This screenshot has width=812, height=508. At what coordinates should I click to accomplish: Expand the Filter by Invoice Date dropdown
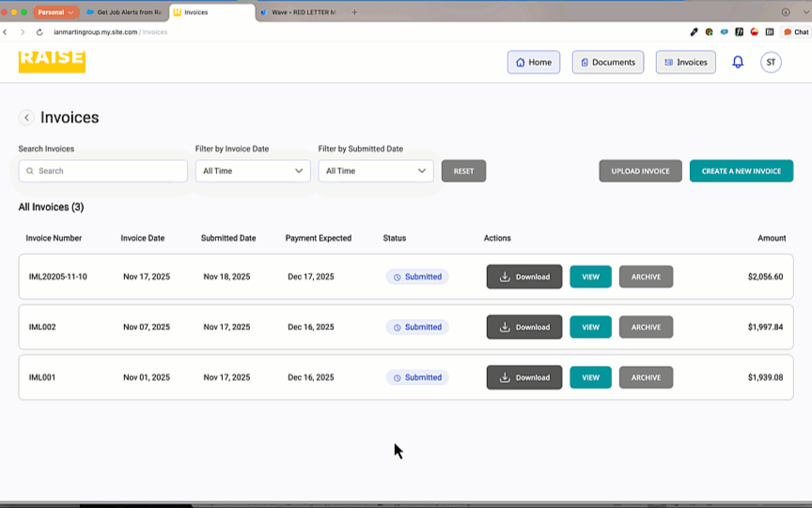point(253,171)
